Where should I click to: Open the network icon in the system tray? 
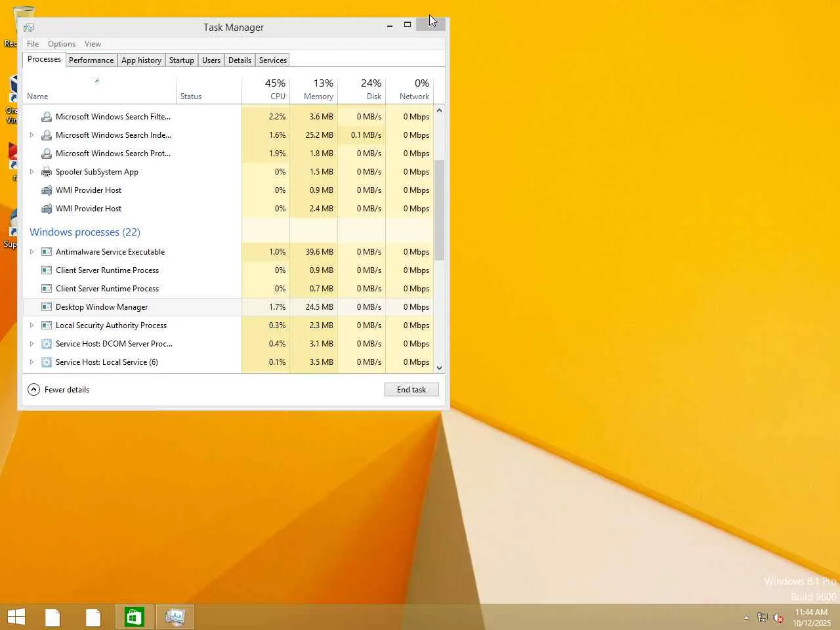[x=762, y=618]
